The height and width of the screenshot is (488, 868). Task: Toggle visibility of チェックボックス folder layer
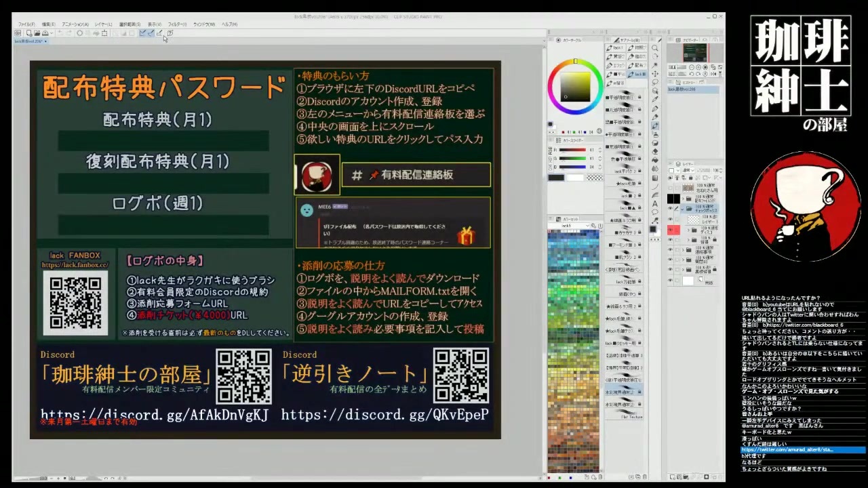click(670, 208)
